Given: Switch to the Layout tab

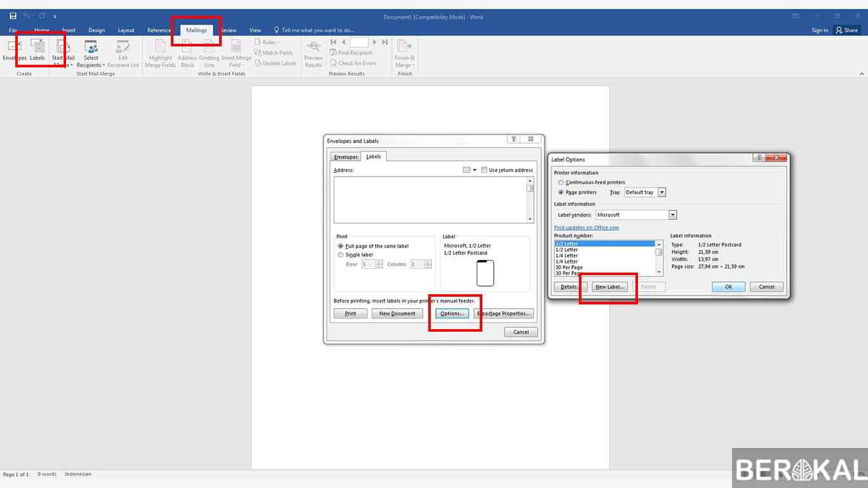Looking at the screenshot, I should coord(126,30).
